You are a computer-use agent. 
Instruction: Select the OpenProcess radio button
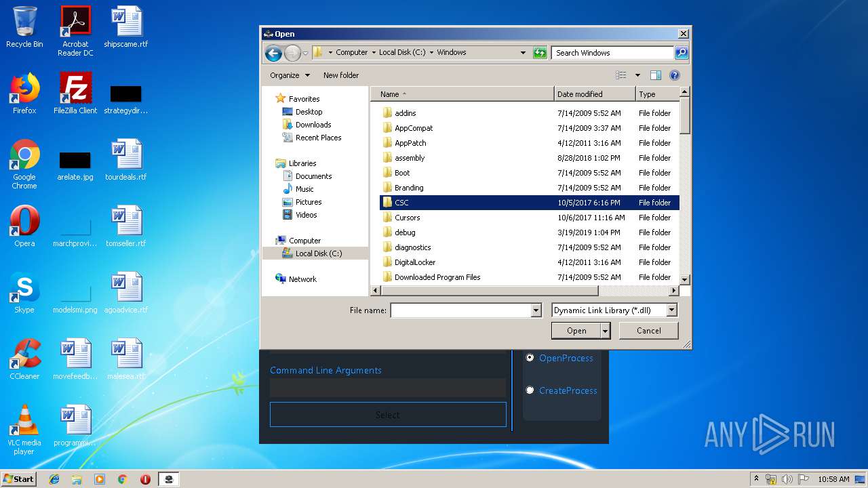(530, 357)
